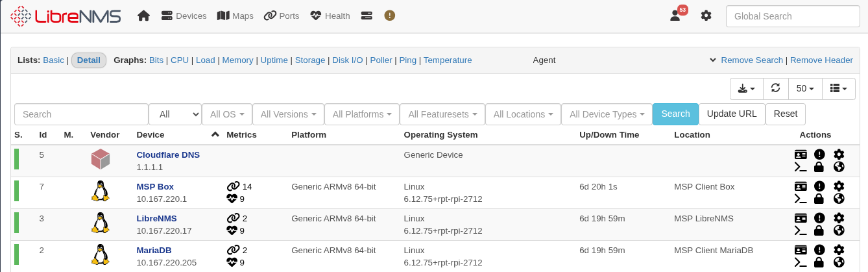Open the global settings gear in navbar
This screenshot has height=272, width=868.
(706, 16)
